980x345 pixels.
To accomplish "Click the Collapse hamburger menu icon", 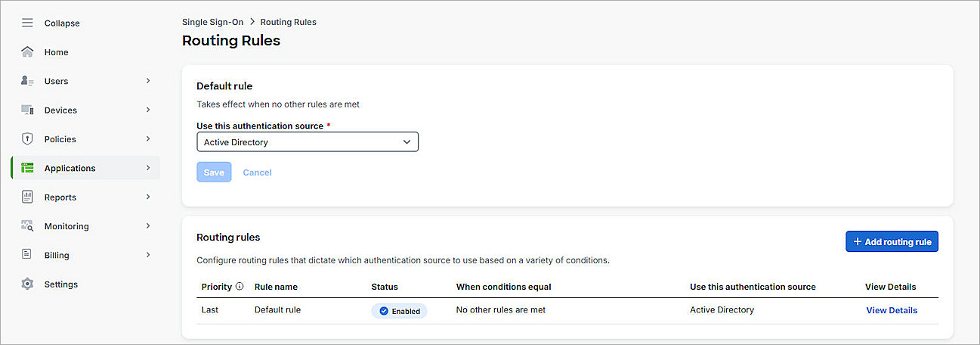I will 27,23.
